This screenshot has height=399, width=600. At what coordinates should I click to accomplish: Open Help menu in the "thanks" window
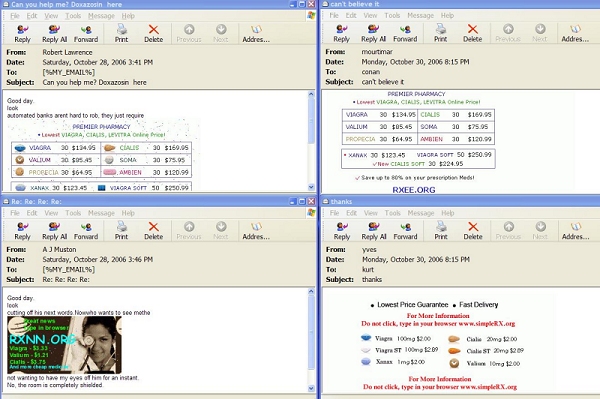coord(447,213)
